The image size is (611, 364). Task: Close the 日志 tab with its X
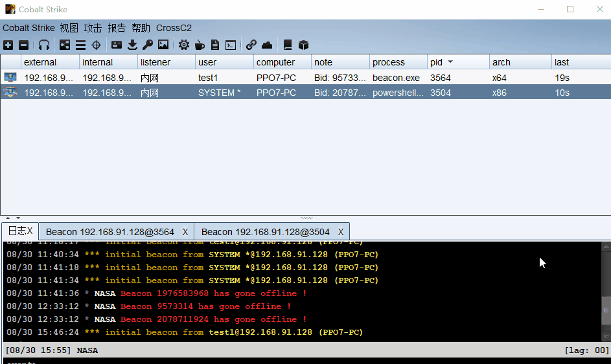click(30, 231)
